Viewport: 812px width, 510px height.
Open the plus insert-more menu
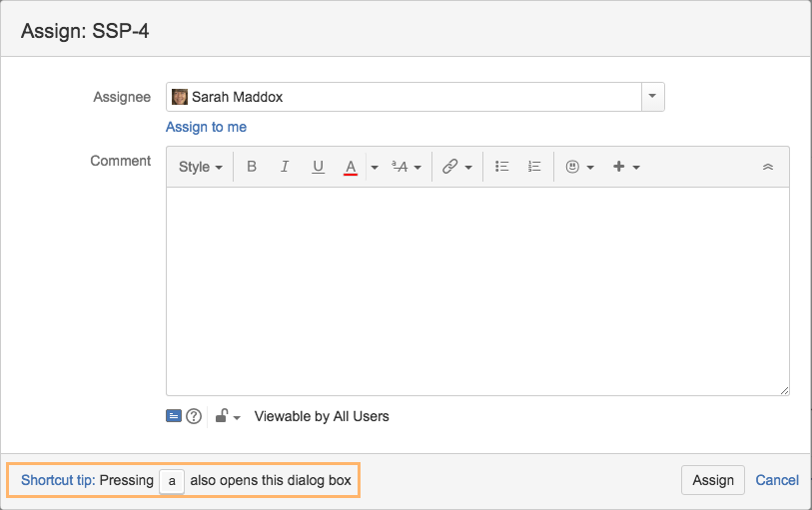(x=626, y=167)
